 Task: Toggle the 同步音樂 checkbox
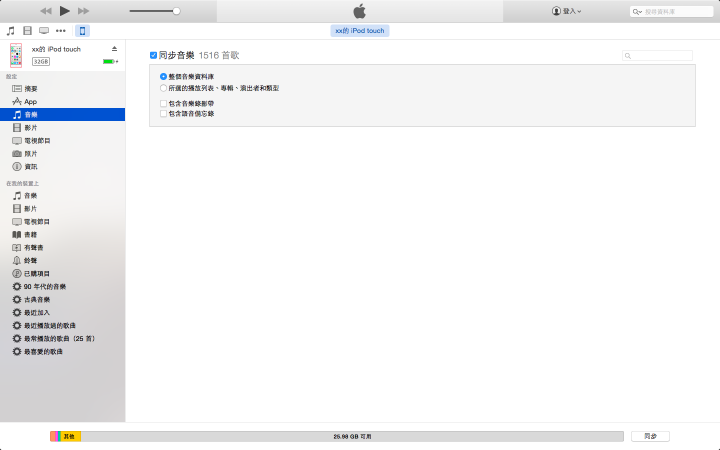coord(153,56)
